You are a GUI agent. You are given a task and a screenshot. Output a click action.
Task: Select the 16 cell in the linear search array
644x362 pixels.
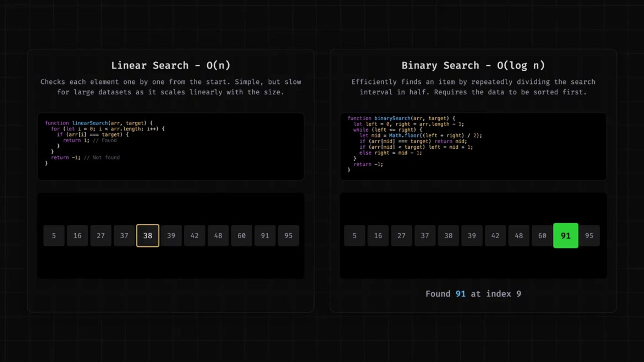(x=77, y=235)
